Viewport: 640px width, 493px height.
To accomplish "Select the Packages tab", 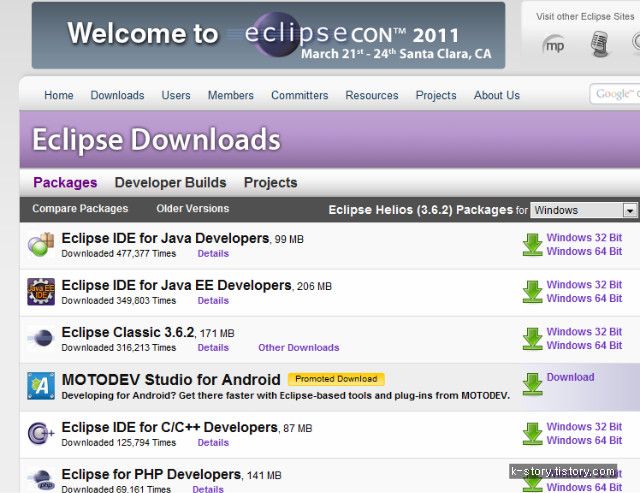I will 65,182.
